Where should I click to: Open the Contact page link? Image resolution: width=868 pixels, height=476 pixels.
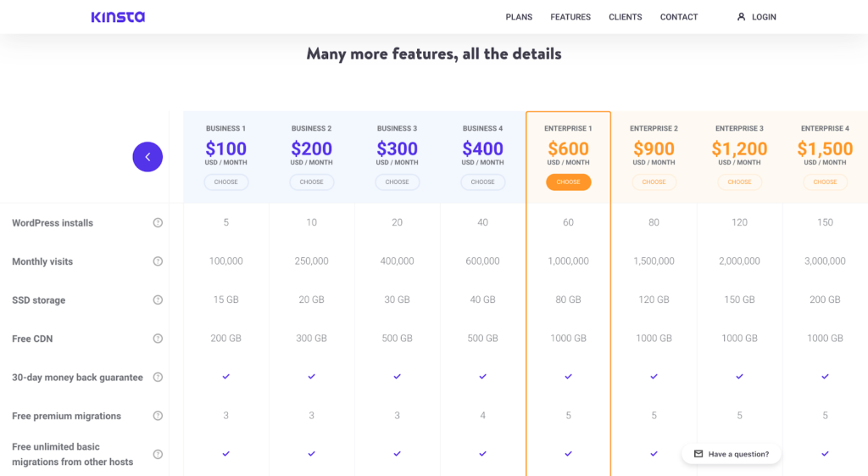coord(679,17)
